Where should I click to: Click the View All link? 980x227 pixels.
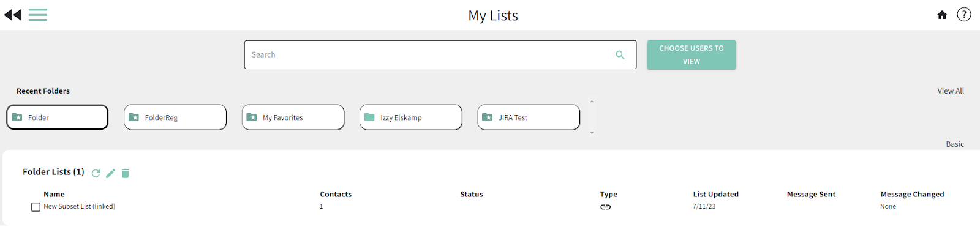tap(951, 91)
